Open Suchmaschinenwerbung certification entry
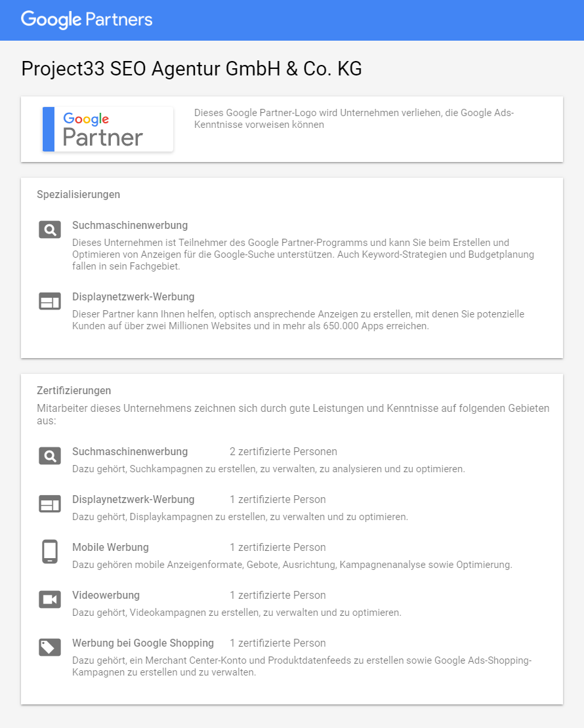The image size is (584, 728). point(130,452)
